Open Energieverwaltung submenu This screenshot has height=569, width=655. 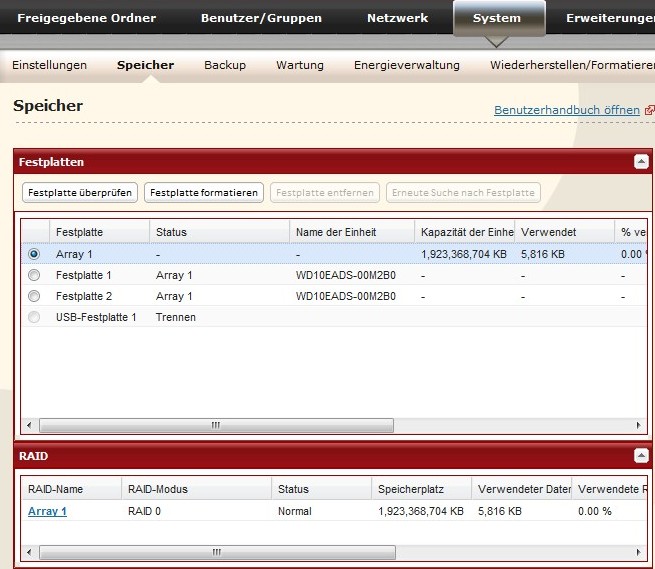click(406, 65)
